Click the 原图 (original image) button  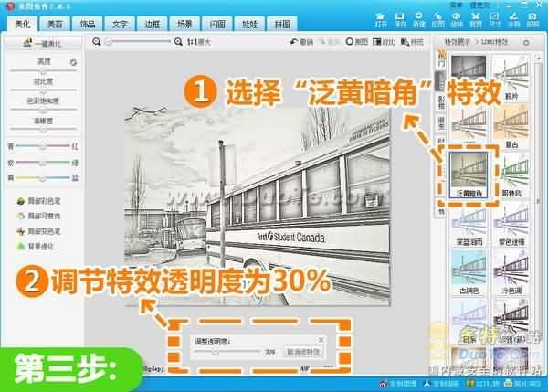(356, 42)
